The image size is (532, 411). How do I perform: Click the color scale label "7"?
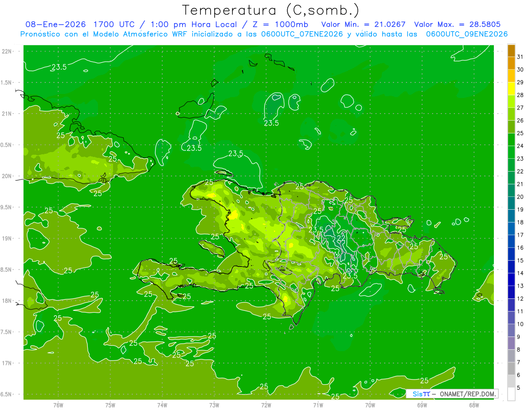(519, 362)
